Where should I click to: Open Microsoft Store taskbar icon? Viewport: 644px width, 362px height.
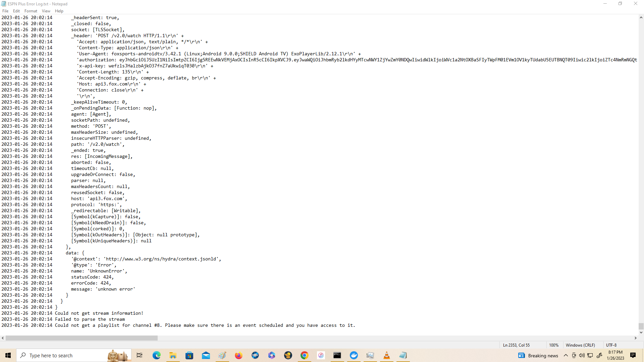[x=189, y=355]
